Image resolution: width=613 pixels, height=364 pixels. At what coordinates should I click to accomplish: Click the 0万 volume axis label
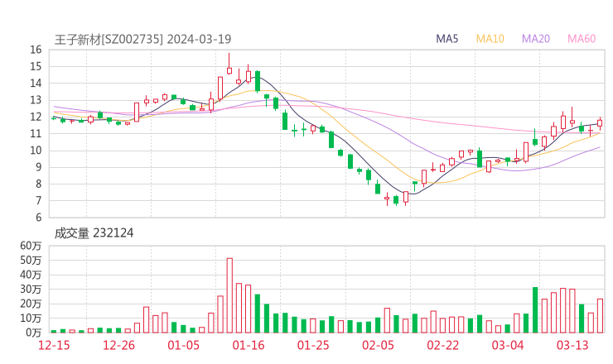coord(34,333)
